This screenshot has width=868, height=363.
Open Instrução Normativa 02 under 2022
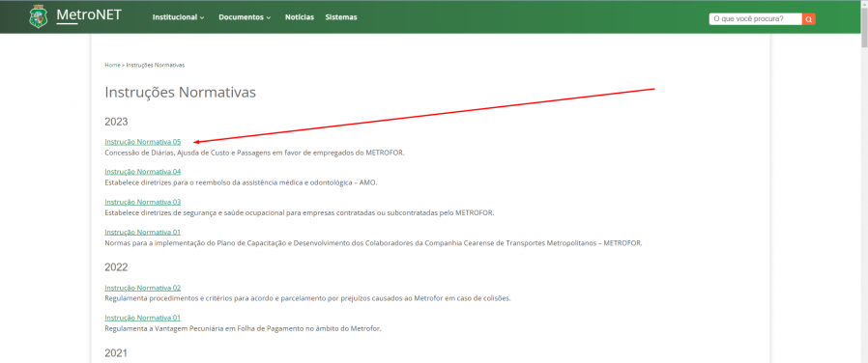coord(143,288)
